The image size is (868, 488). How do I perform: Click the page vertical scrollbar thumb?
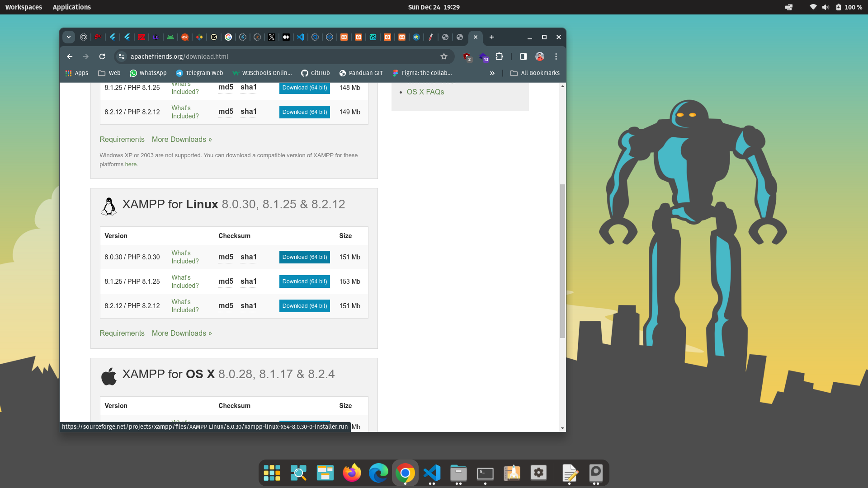562,261
